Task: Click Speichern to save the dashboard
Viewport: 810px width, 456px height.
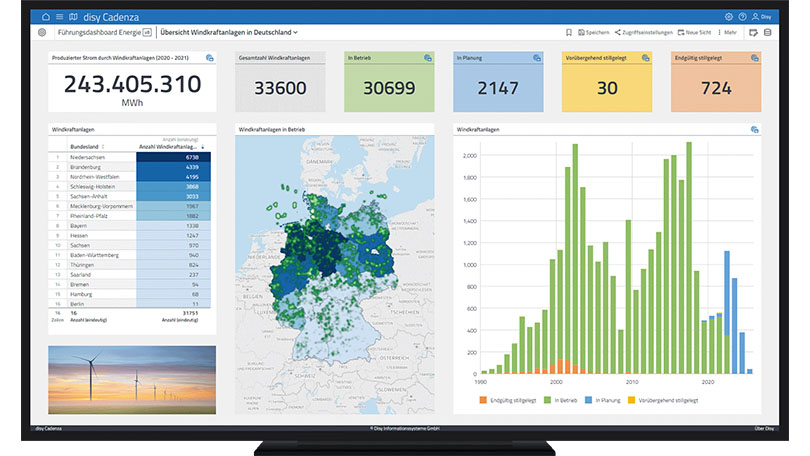Action: (x=594, y=32)
